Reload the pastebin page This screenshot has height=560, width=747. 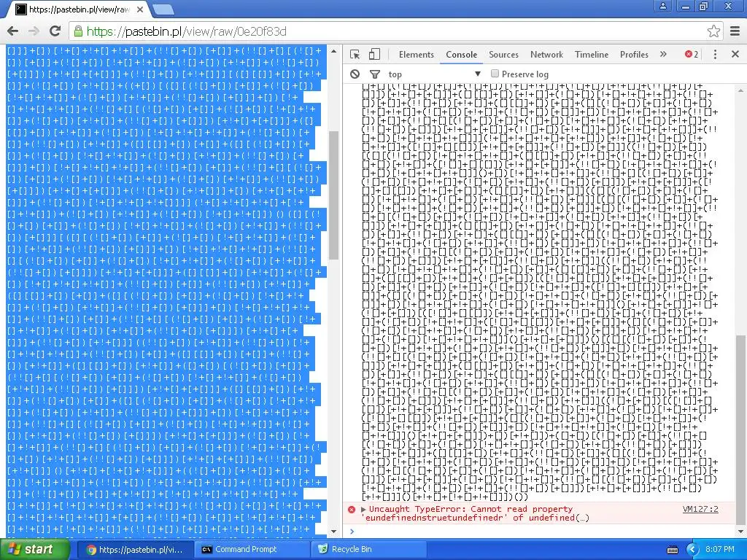[x=55, y=31]
